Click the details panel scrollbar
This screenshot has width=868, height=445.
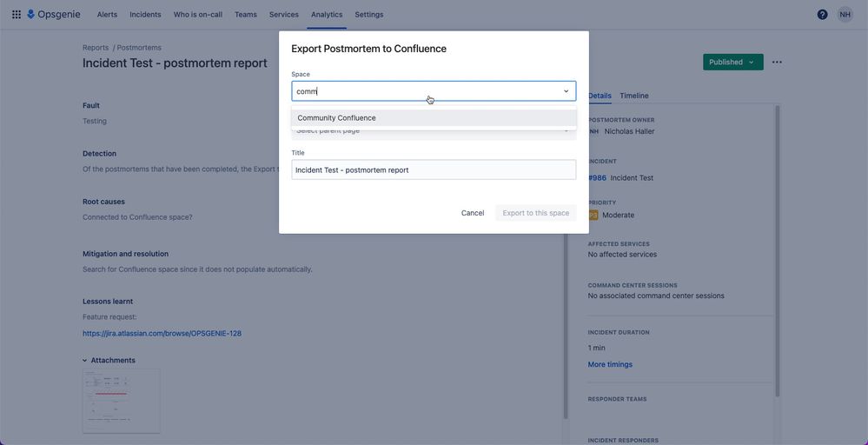tap(778, 250)
